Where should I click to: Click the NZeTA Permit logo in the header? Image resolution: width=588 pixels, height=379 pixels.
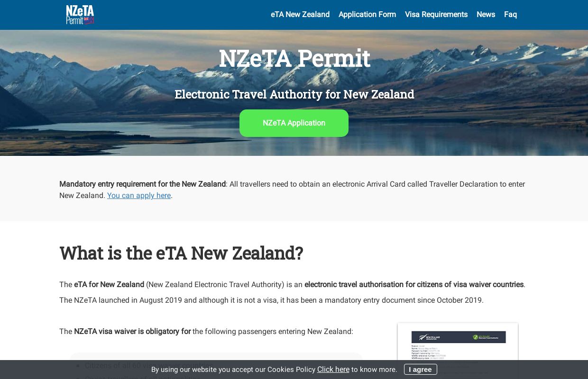coord(80,15)
